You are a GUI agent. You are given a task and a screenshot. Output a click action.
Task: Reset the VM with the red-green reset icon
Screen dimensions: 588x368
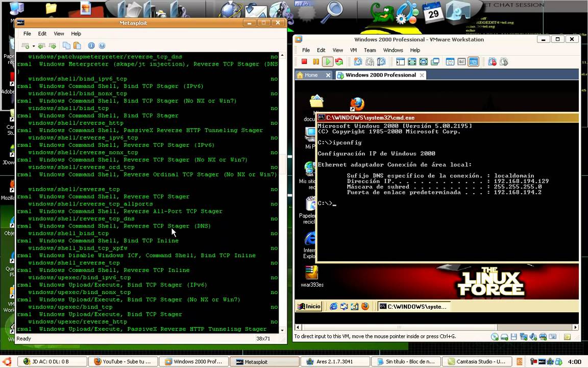coord(339,61)
